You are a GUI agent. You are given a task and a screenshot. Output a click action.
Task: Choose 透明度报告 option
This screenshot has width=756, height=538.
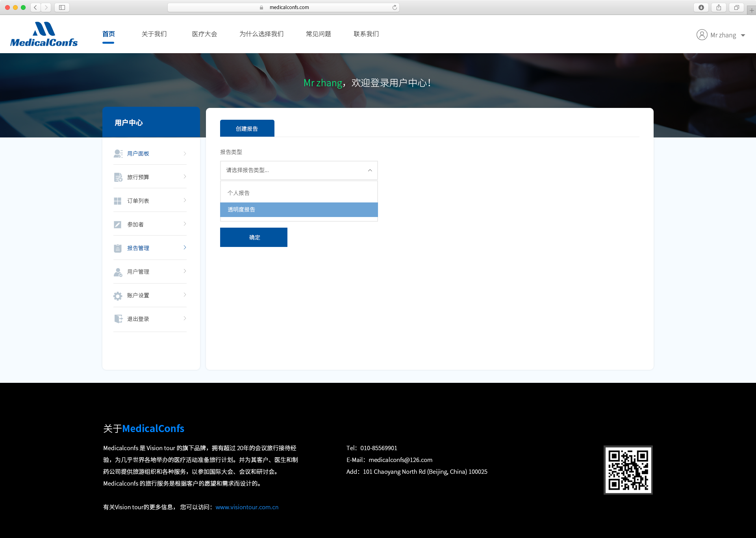tap(299, 210)
